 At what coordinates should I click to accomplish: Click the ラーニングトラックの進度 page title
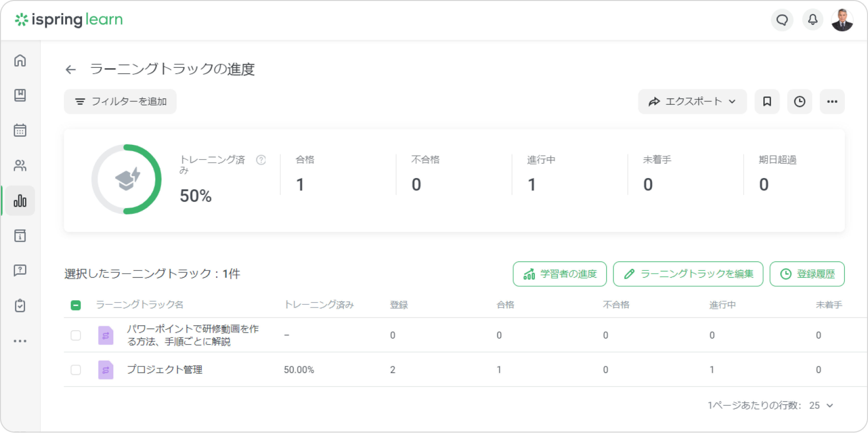pyautogui.click(x=172, y=70)
